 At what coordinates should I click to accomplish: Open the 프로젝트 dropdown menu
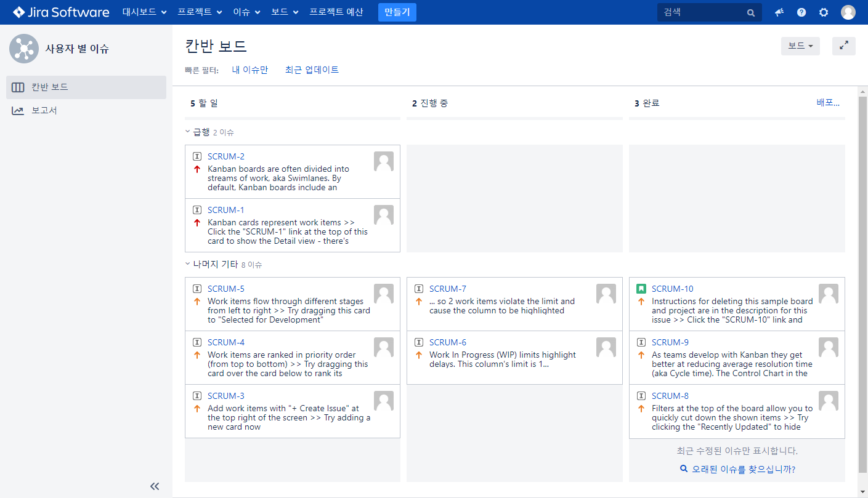[200, 12]
